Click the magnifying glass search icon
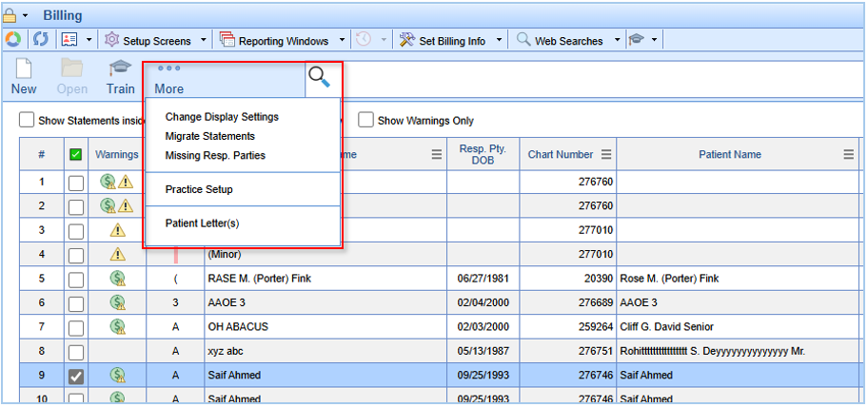The image size is (868, 407). pos(320,78)
